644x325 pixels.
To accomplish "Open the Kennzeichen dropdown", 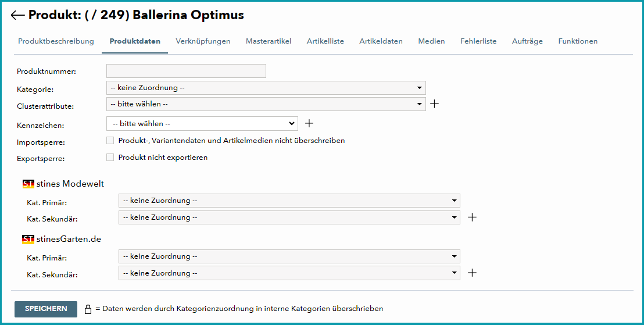I will [202, 123].
